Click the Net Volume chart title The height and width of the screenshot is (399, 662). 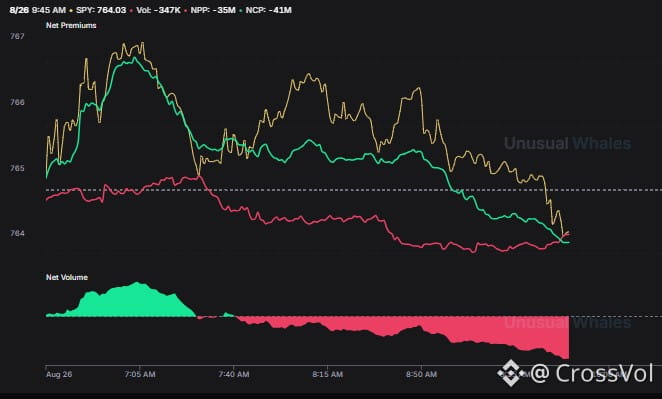[67, 277]
